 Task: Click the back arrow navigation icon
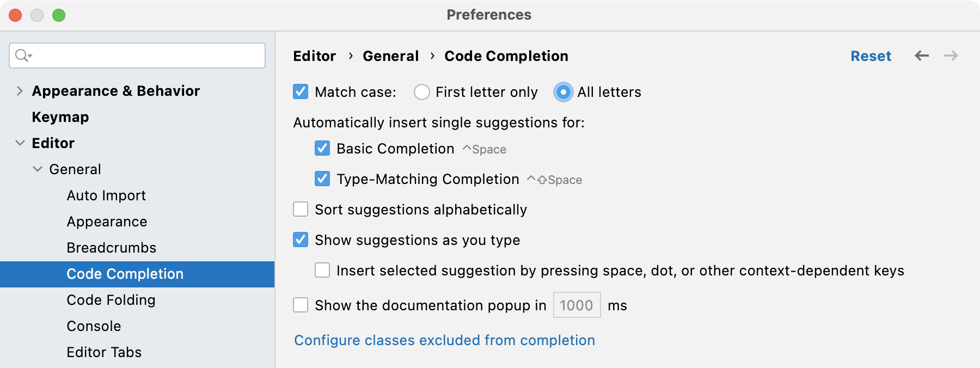[922, 56]
